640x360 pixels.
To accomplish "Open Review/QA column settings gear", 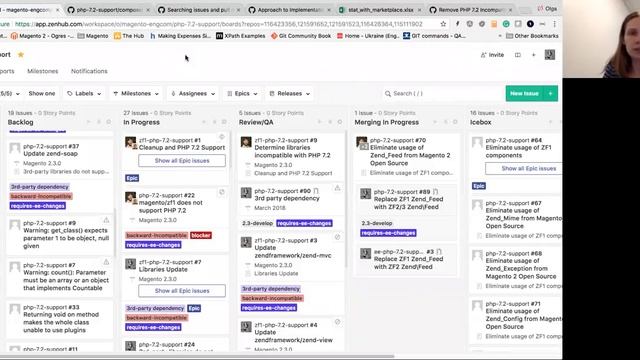I will 340,122.
